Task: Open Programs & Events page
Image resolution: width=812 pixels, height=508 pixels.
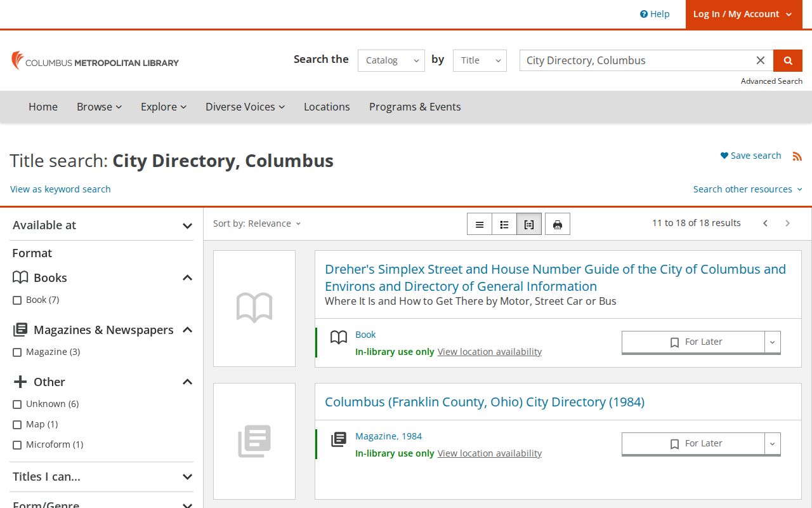Action: point(415,107)
